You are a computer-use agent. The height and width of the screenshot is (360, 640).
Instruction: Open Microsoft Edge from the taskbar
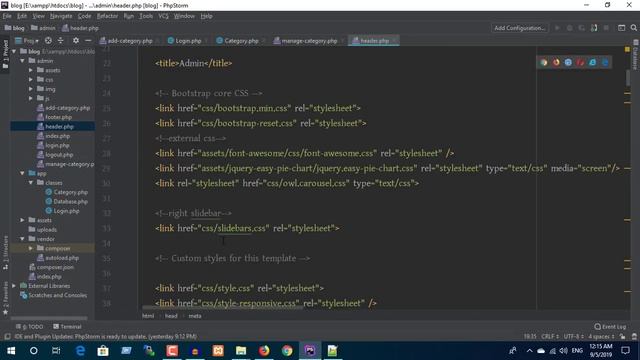tap(80, 351)
